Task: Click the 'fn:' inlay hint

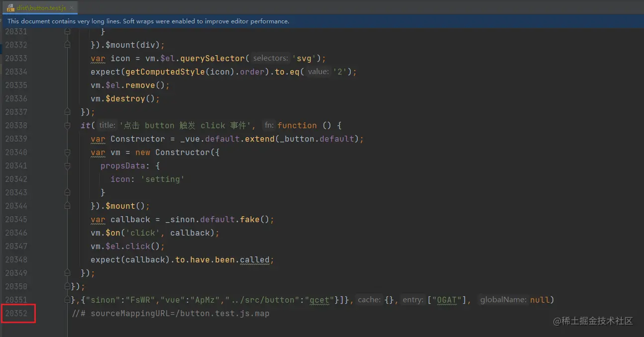Action: click(x=269, y=125)
